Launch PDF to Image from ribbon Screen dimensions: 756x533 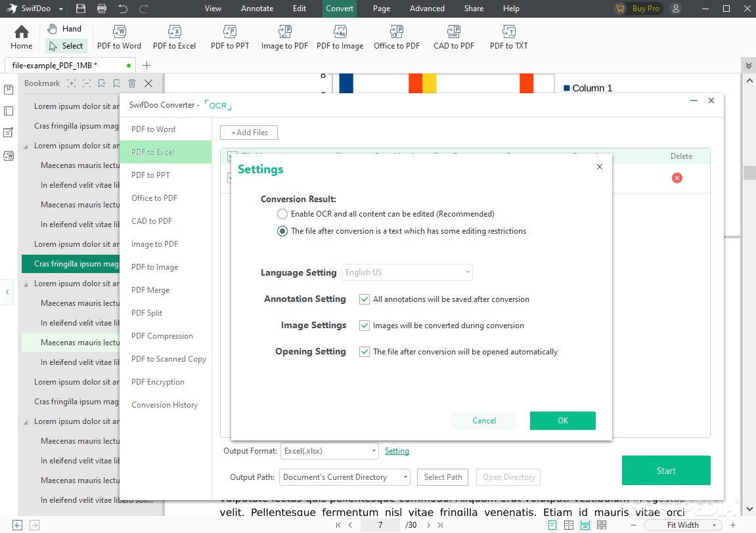(x=340, y=37)
